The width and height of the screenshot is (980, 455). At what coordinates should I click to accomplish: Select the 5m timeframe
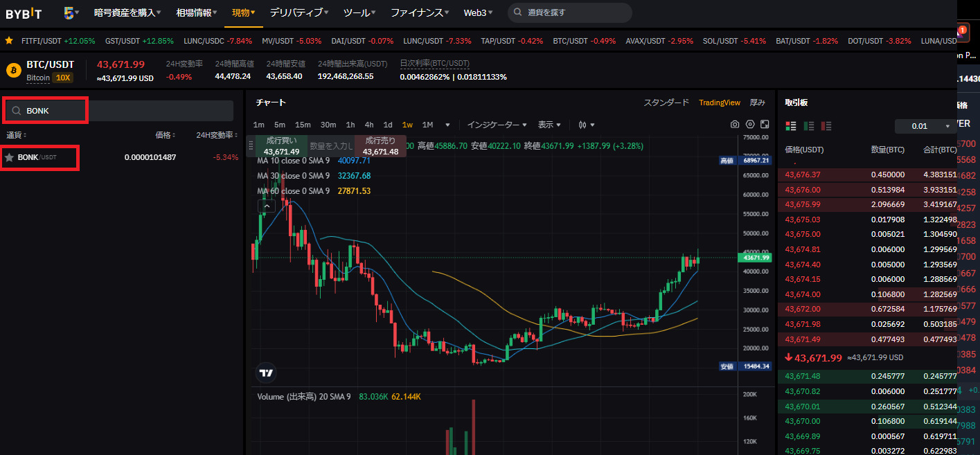280,125
